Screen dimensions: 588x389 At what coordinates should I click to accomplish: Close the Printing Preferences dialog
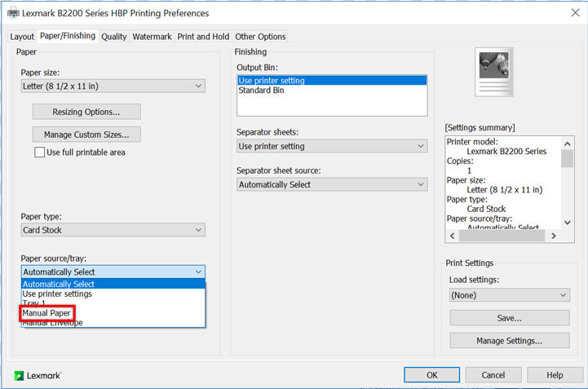(x=575, y=13)
